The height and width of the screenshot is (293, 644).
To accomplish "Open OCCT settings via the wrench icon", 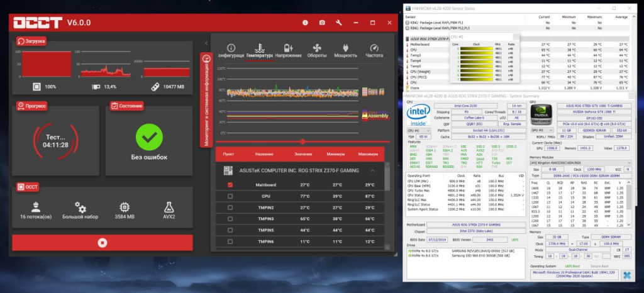I will coord(339,23).
